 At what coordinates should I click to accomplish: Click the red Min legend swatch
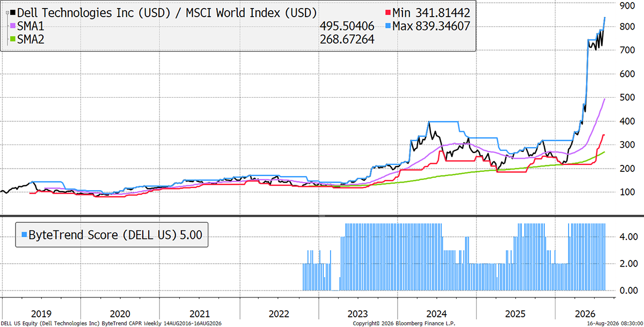click(x=388, y=12)
